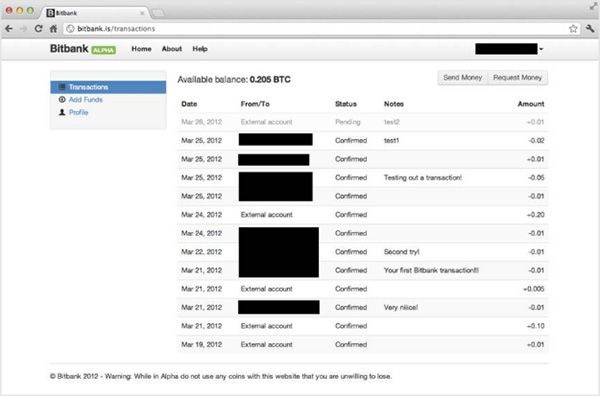Click the Amount column header
This screenshot has height=396, width=600.
point(531,104)
